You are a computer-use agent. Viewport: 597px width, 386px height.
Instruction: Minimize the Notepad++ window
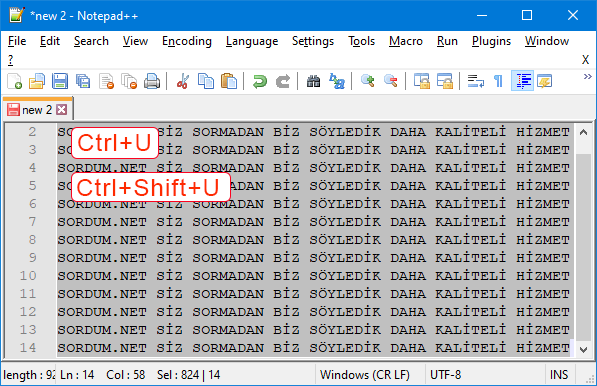pyautogui.click(x=482, y=15)
